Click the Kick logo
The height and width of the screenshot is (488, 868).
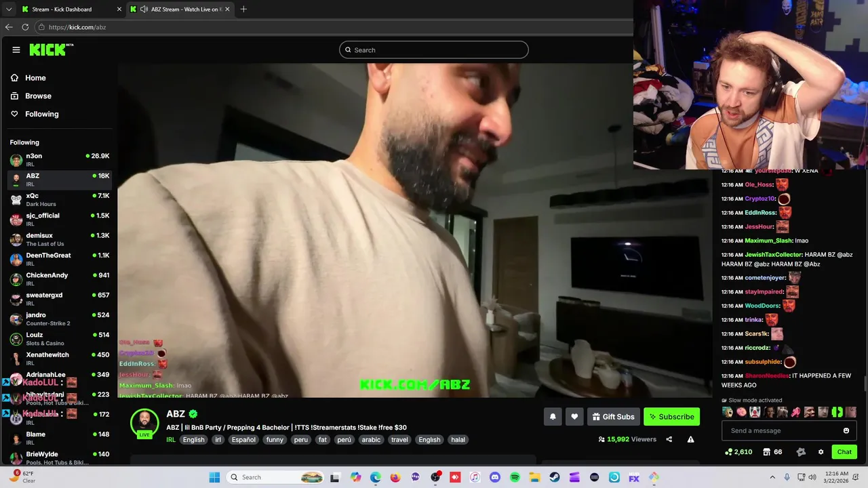tap(51, 49)
